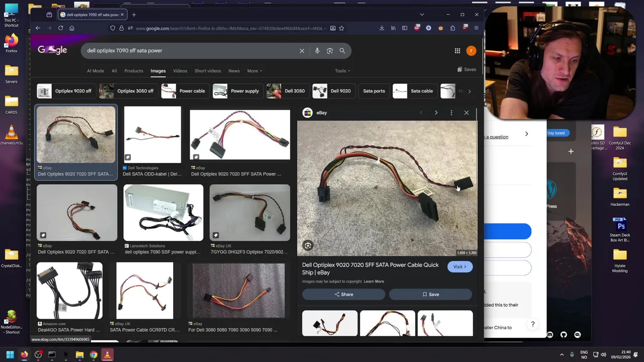
Task: Switch to the Products tab
Action: 134,71
